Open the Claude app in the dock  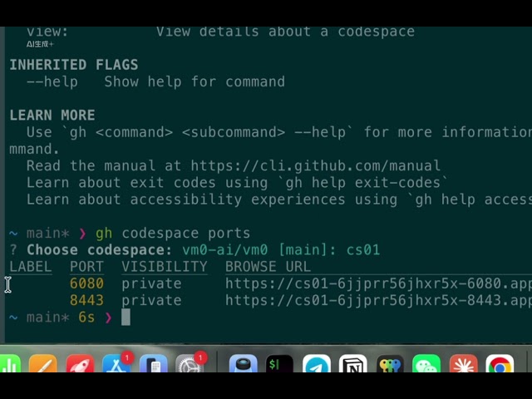coord(464,363)
